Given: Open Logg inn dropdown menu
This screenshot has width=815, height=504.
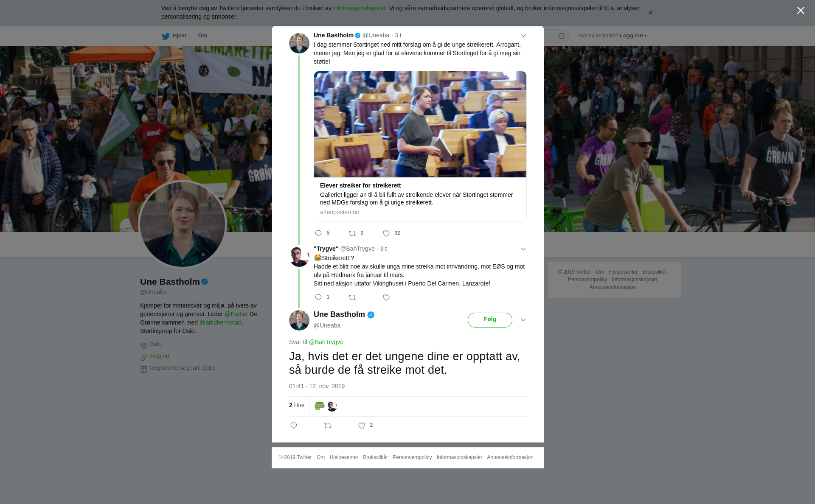Looking at the screenshot, I should (633, 36).
